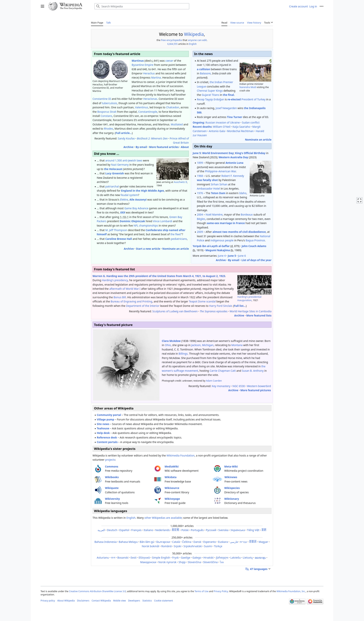Open the Antonio Luna link in On this day
364x621 pixels.
(234, 163)
